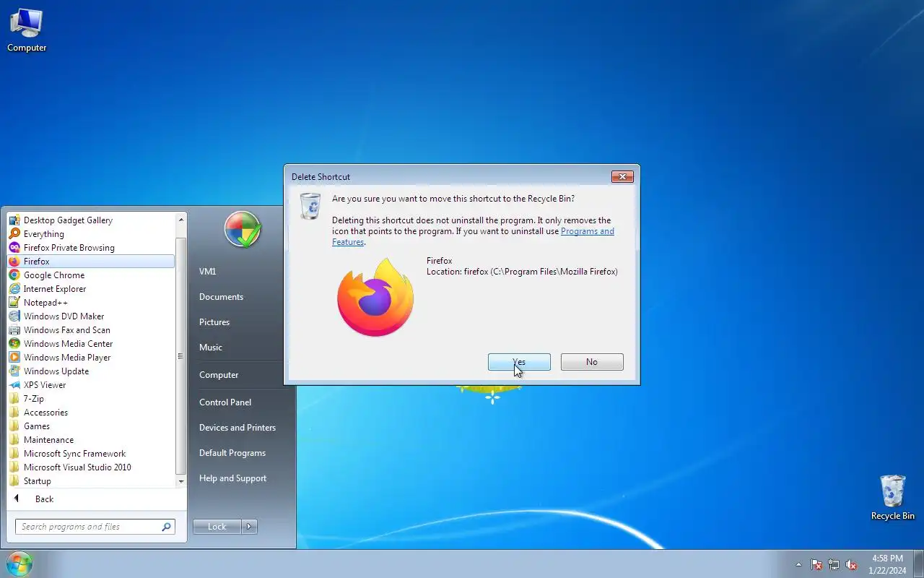The height and width of the screenshot is (578, 924).
Task: Open Default Programs
Action: pos(232,453)
